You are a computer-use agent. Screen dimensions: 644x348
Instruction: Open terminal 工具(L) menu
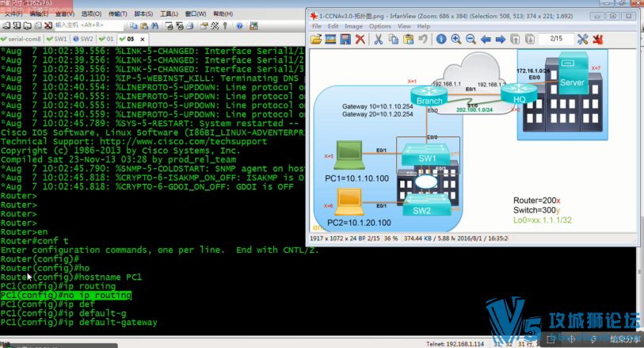pos(169,14)
